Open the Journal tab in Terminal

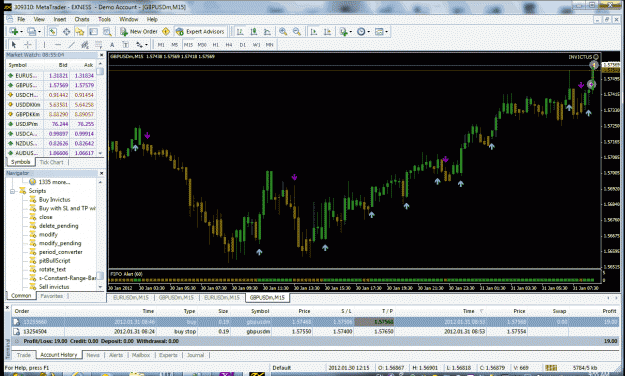click(x=195, y=355)
